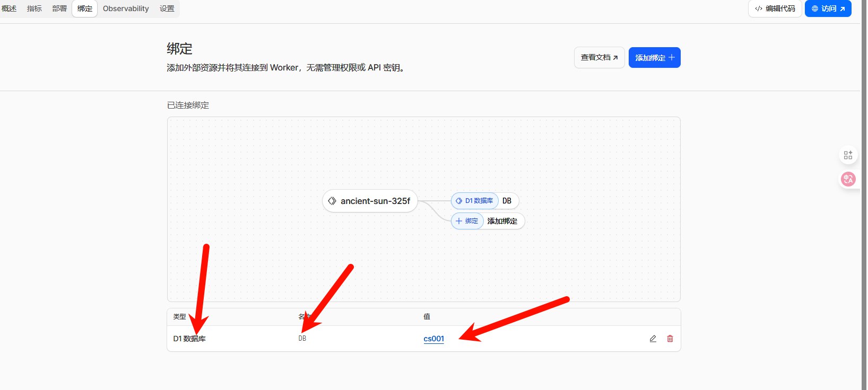Click the DB name in binding table row
This screenshot has height=390, width=868.
point(302,339)
